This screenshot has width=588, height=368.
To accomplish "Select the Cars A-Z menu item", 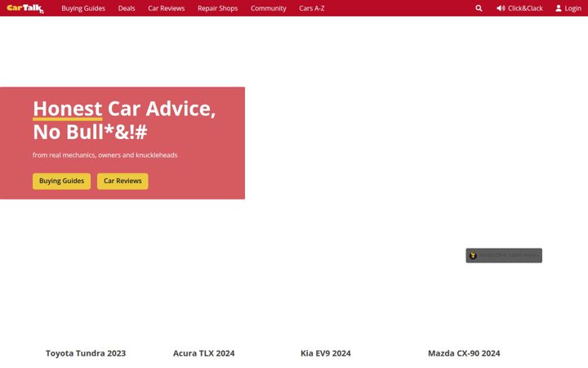I will coord(312,8).
